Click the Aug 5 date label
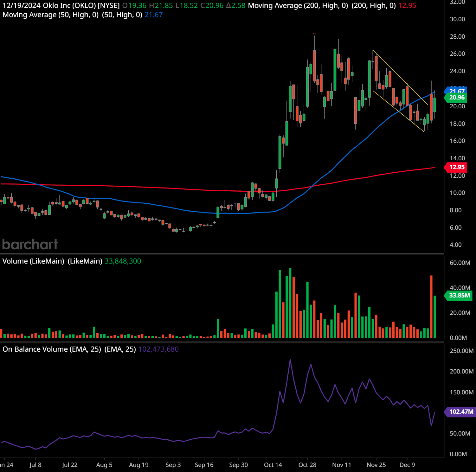Screen dimensions: 476x472 (x=104, y=465)
